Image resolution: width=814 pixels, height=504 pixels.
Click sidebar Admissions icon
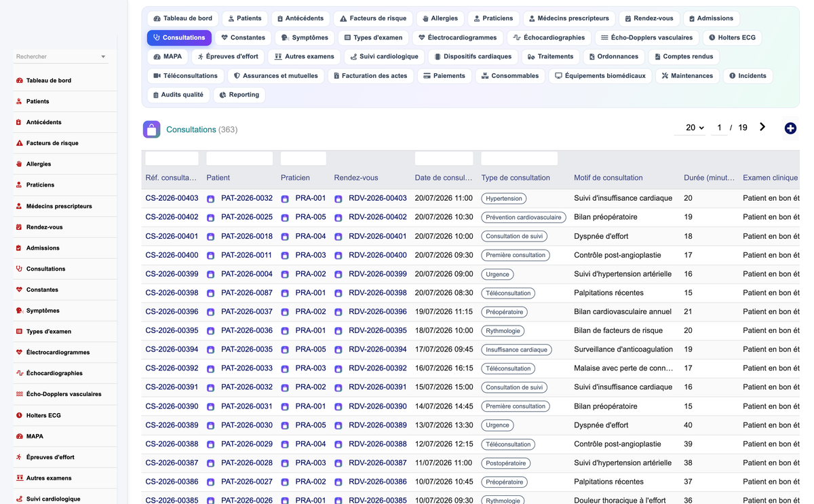[x=19, y=248]
